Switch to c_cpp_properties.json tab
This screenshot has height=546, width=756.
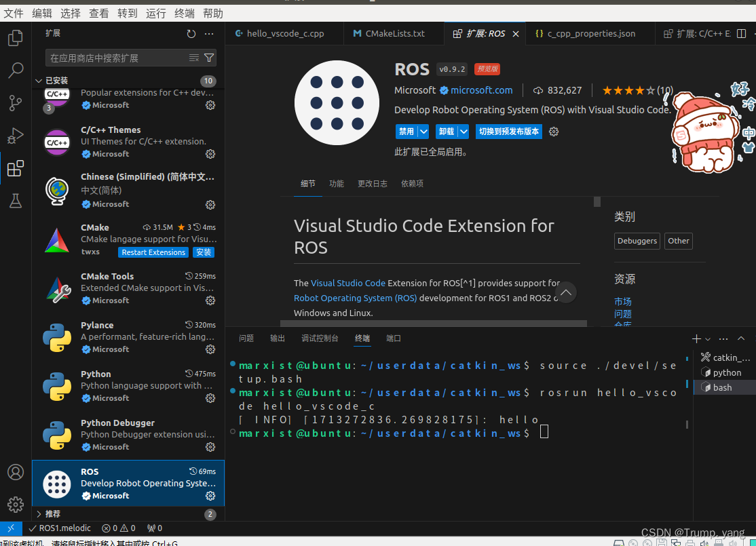tap(590, 34)
